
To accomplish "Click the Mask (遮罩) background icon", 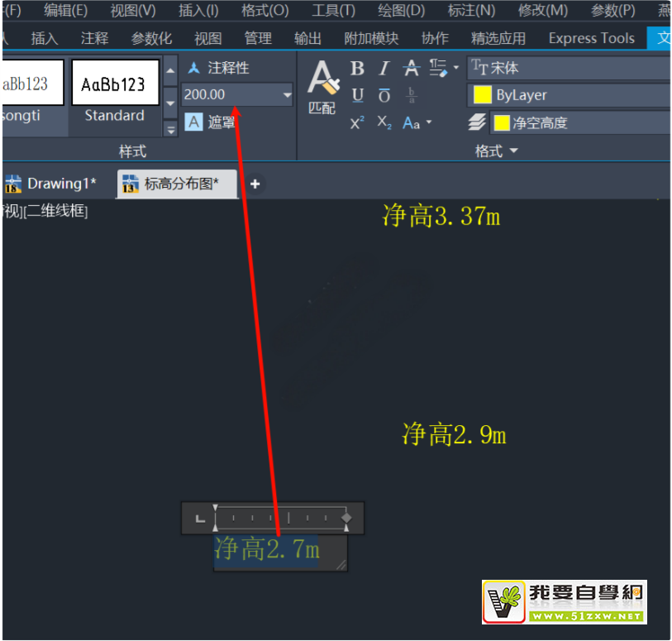I will tap(193, 122).
